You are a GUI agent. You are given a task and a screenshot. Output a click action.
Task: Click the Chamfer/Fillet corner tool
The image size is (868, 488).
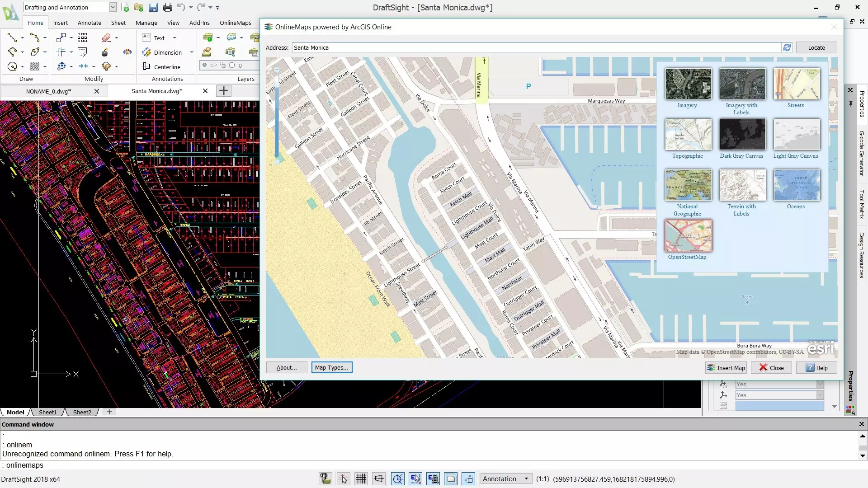(82, 52)
